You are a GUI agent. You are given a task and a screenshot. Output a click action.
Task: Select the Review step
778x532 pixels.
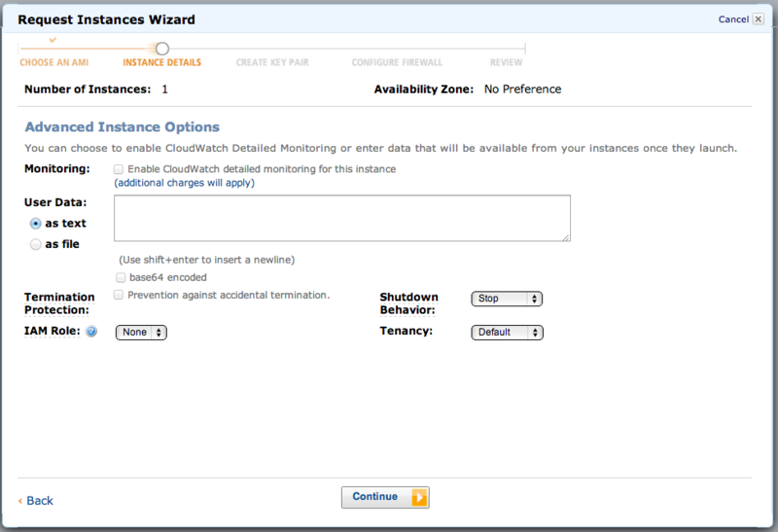(506, 62)
